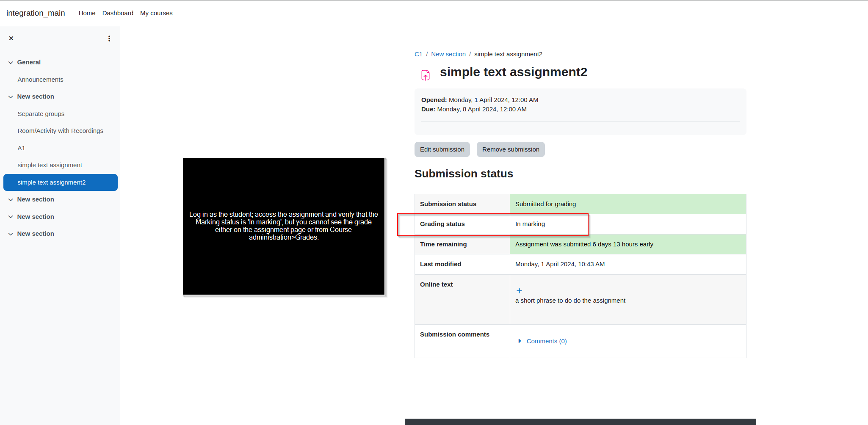The width and height of the screenshot is (868, 425).
Task: Expand the online text plus icon
Action: pyautogui.click(x=519, y=291)
